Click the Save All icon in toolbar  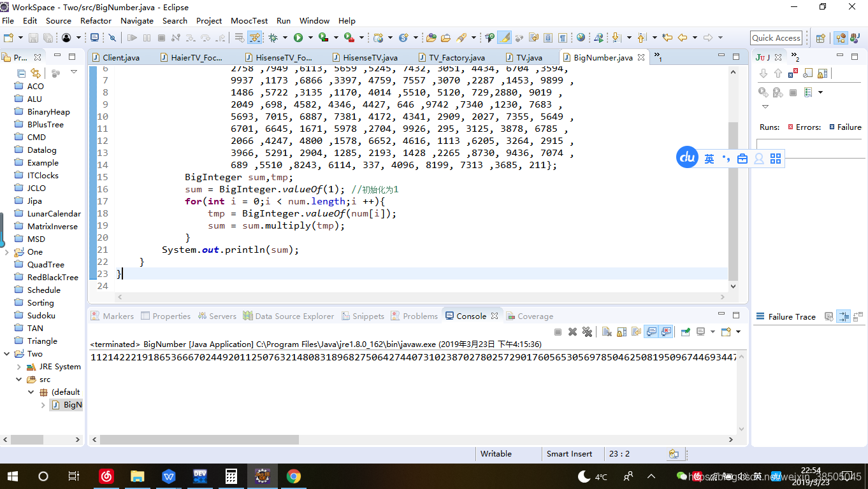(x=48, y=38)
